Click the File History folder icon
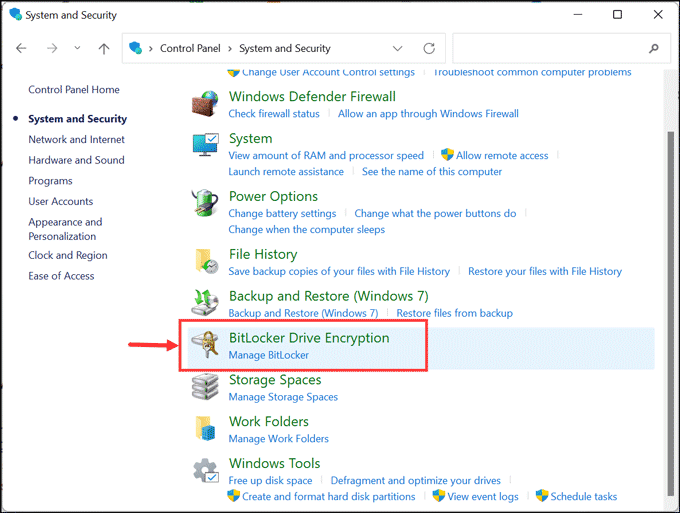The height and width of the screenshot is (513, 680). coord(207,261)
